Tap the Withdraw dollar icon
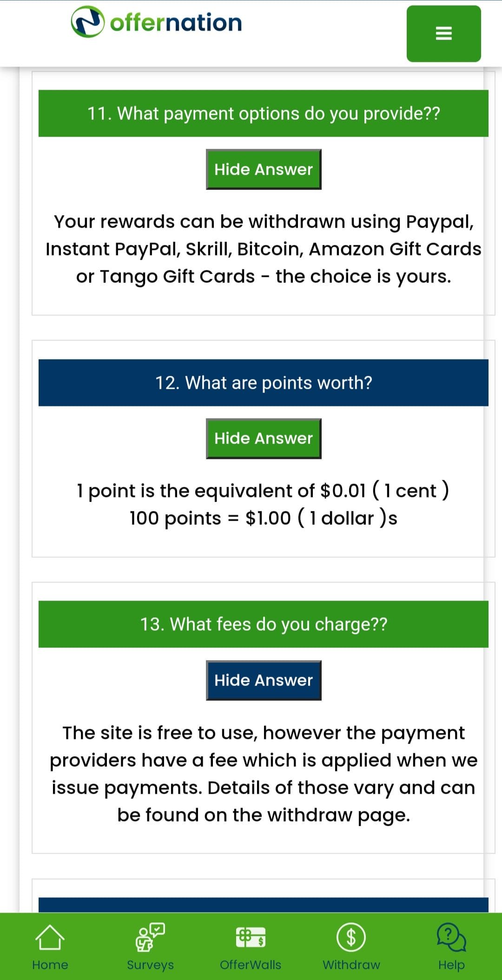Screen dimensions: 502x980 [351, 937]
